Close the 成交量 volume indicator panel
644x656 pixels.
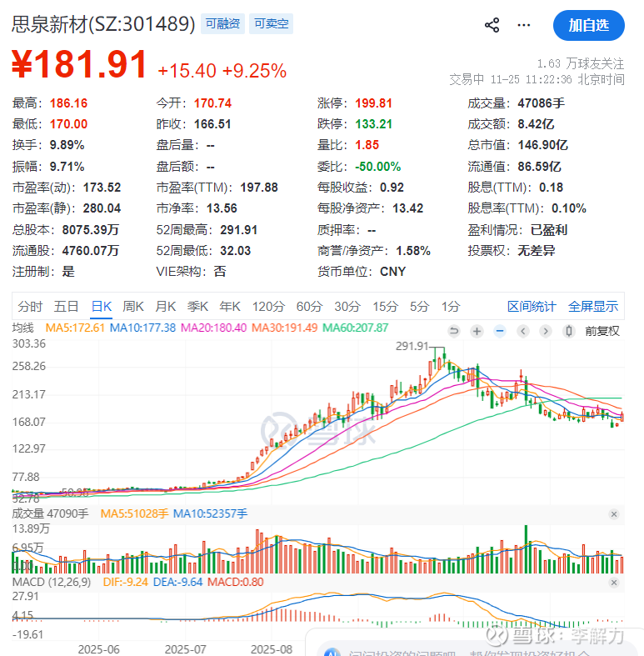coord(614,514)
